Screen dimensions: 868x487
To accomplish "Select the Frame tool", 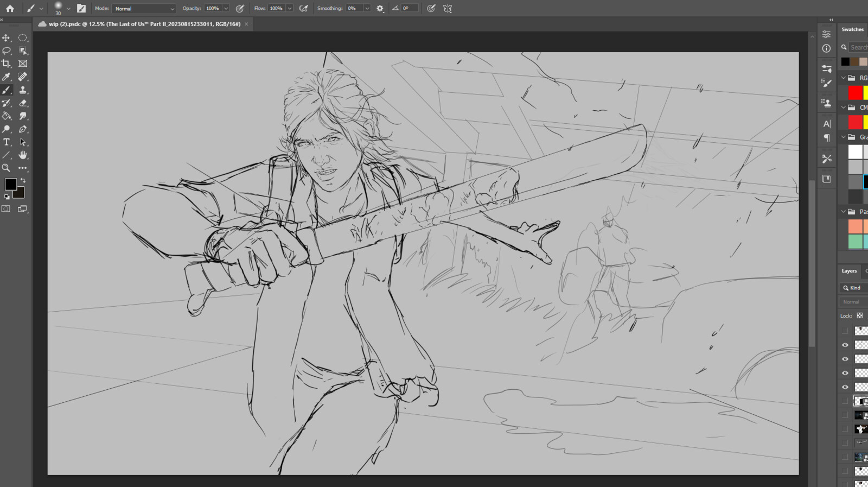I will click(23, 64).
